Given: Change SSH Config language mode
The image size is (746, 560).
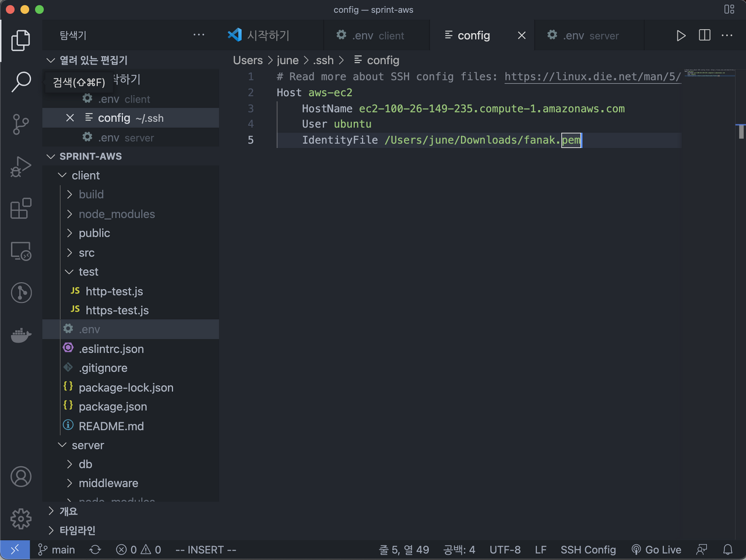Looking at the screenshot, I should 588,550.
